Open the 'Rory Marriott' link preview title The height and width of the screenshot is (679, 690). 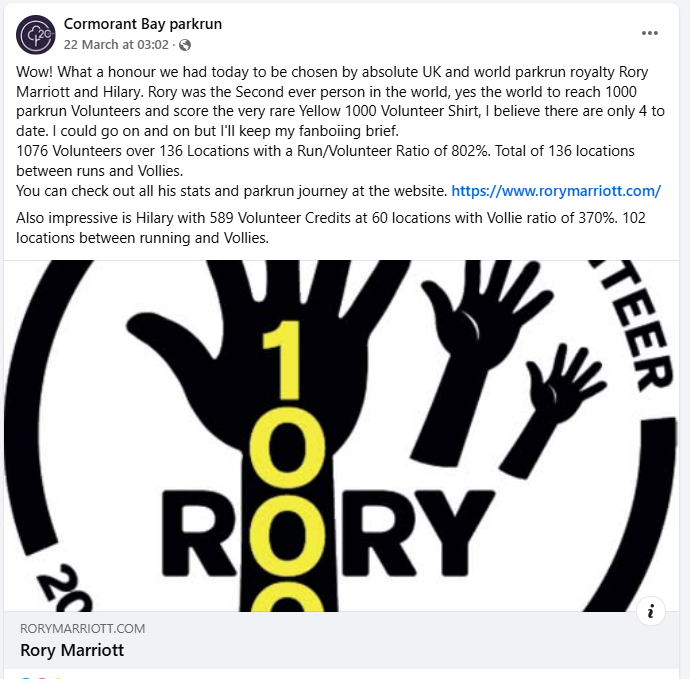pyautogui.click(x=72, y=650)
